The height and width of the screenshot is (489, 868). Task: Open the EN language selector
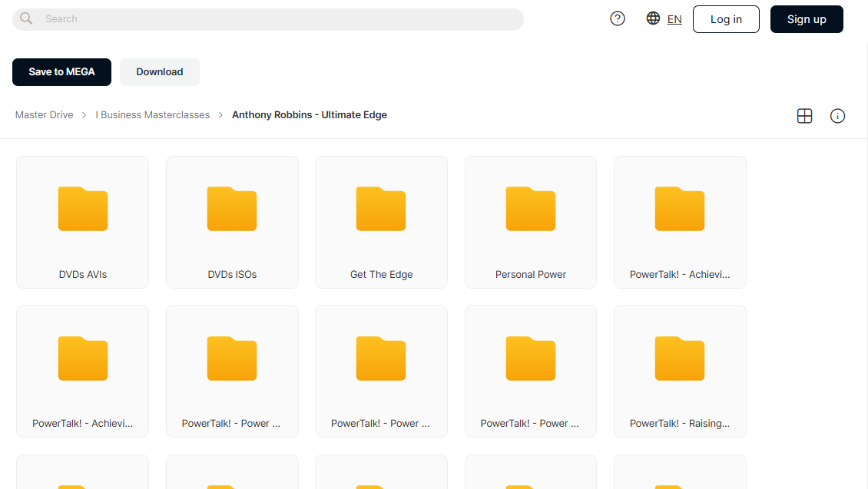click(674, 19)
